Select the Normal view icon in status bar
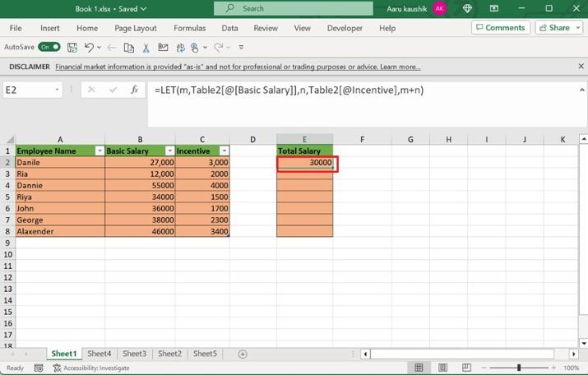Viewport: 588px width, 375px height. 419,368
